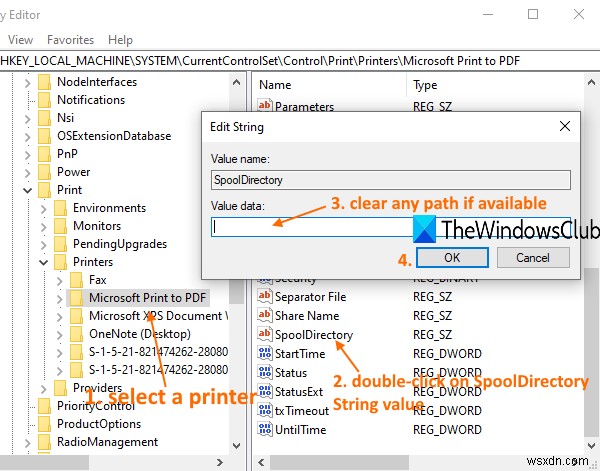Click the Environments folder icon
Image resolution: width=600 pixels, height=471 pixels.
[x=60, y=208]
